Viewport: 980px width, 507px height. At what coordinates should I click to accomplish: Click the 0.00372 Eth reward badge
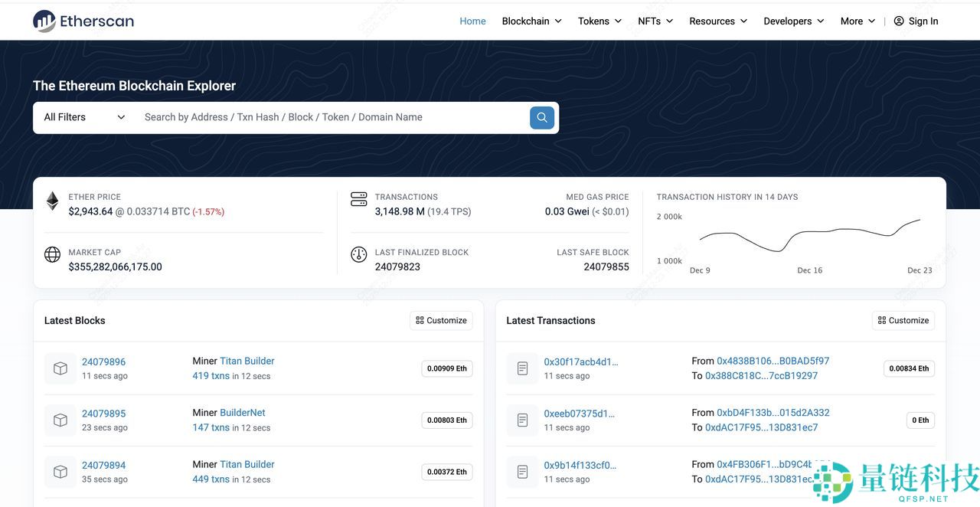(x=447, y=472)
